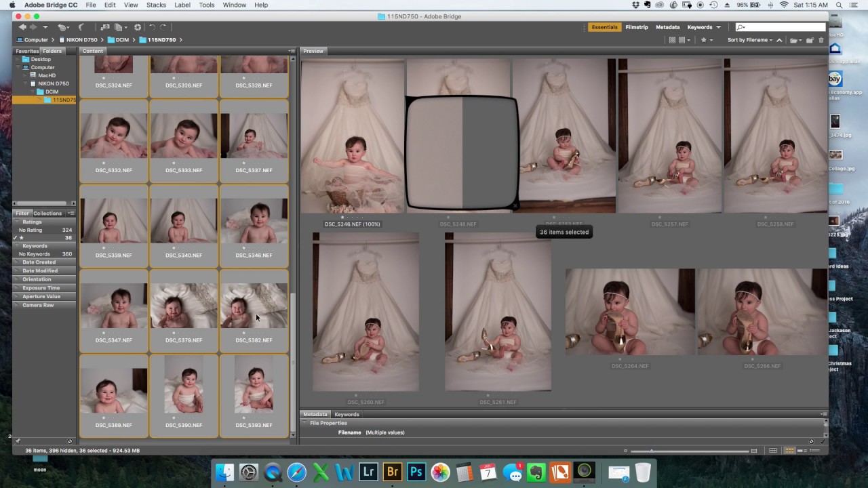
Task: Toggle the No Keywords filter
Action: pos(44,254)
